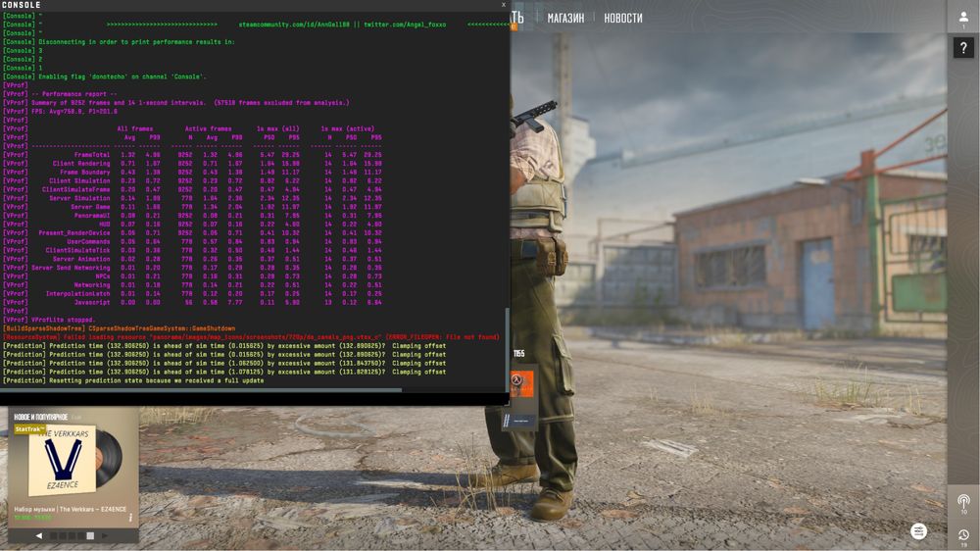Click the 'Active frames' column header
This screenshot has height=551, width=980.
click(x=208, y=128)
